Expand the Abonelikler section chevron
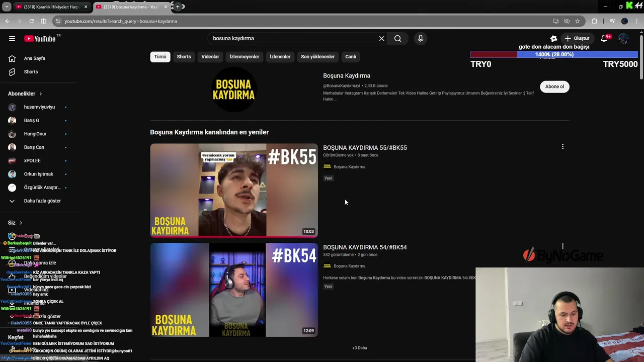The width and height of the screenshot is (644, 362). click(40, 94)
